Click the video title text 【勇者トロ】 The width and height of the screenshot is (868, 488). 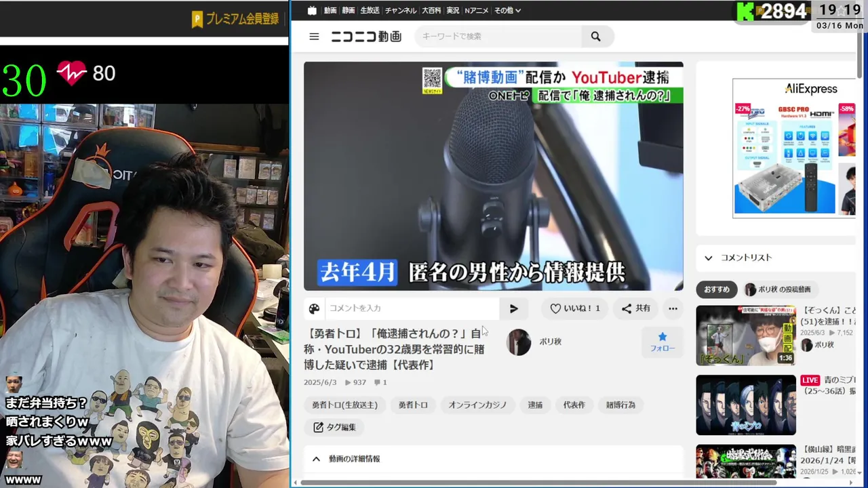394,349
